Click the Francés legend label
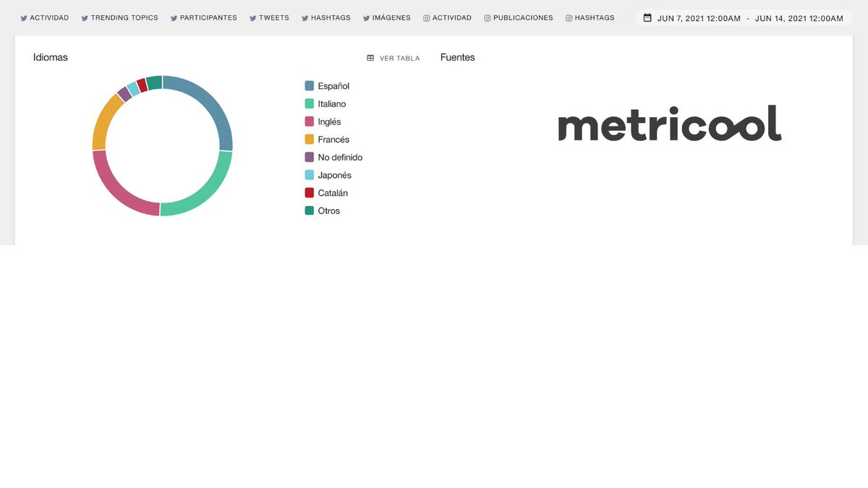 (333, 140)
